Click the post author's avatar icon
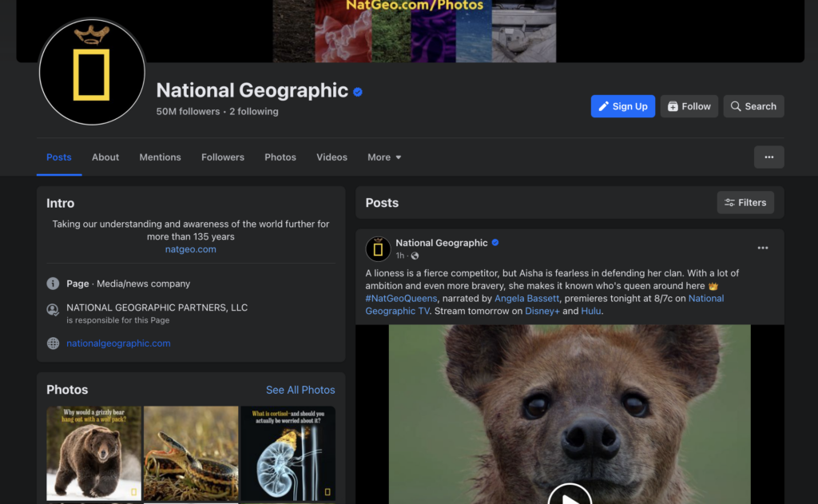This screenshot has width=818, height=504. pos(378,249)
